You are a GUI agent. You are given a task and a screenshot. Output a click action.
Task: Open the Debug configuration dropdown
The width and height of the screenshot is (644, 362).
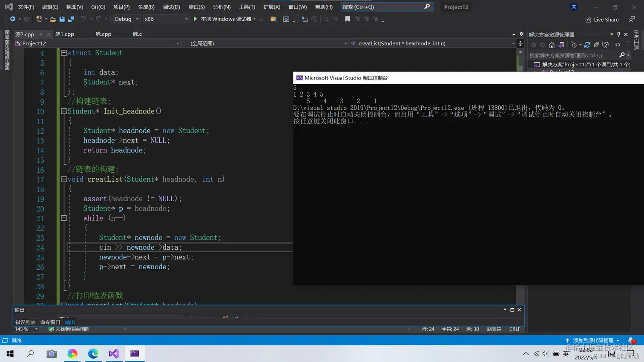tap(127, 19)
